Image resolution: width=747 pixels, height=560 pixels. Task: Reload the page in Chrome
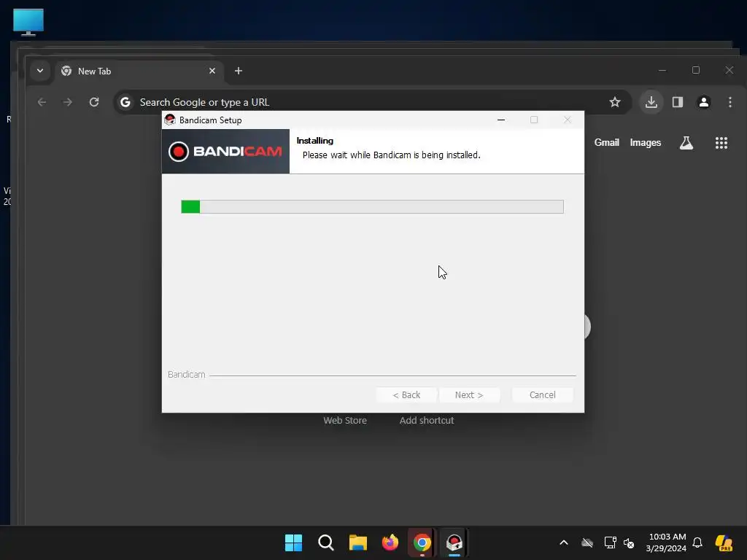94,102
